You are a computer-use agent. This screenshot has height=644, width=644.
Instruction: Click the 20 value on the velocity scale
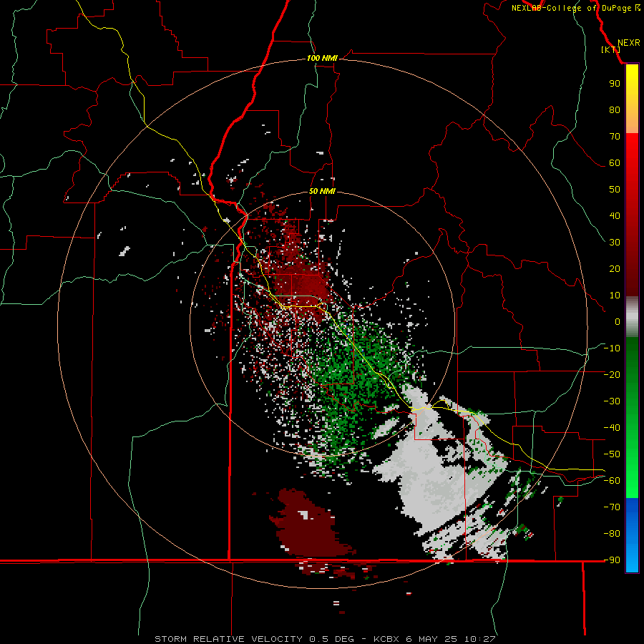[x=615, y=268]
